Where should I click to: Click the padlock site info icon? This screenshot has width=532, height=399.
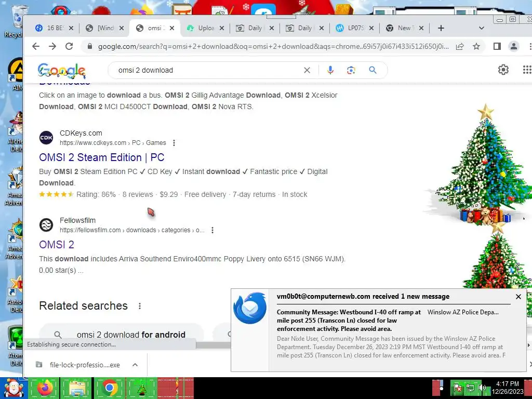point(89,46)
